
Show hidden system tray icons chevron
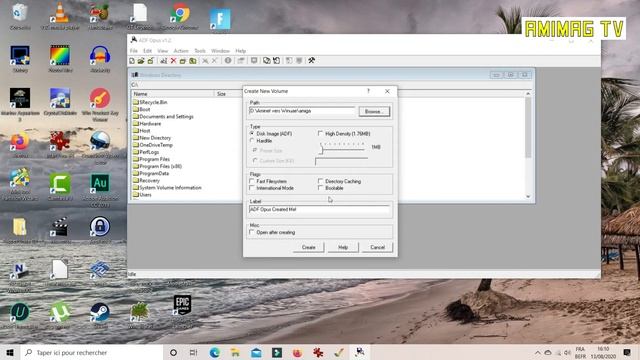coord(538,353)
